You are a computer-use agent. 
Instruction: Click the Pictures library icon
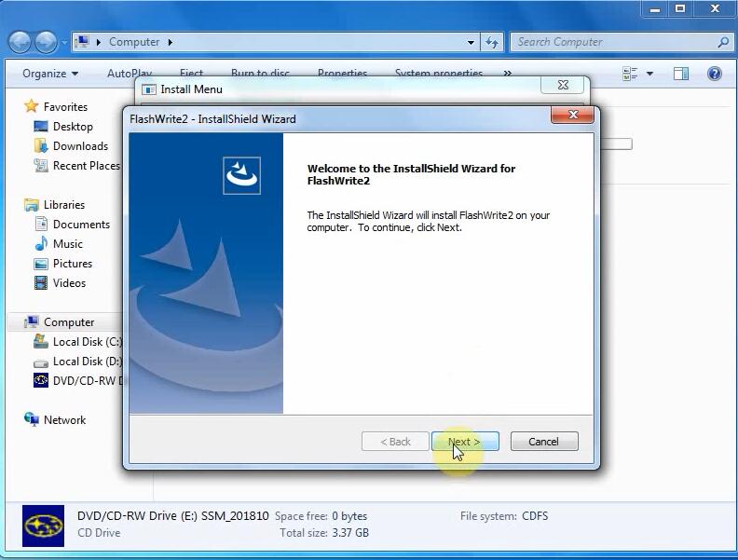point(41,264)
